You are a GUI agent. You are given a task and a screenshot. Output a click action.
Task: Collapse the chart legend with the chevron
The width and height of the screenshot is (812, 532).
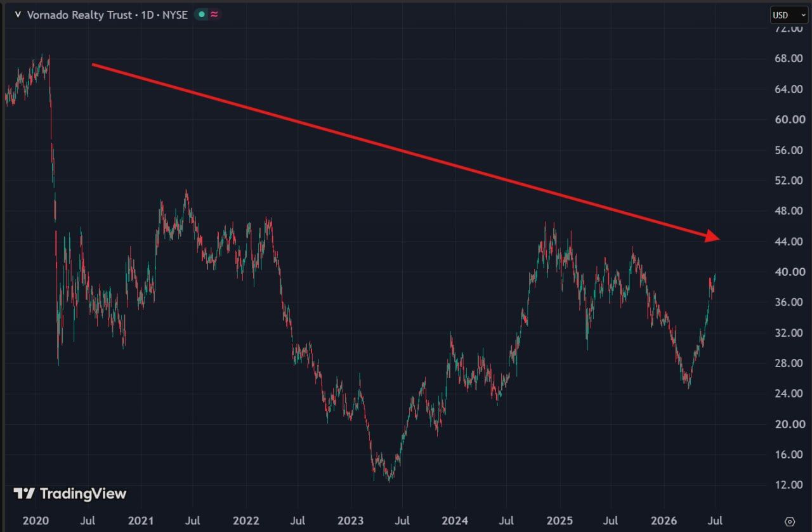18,15
